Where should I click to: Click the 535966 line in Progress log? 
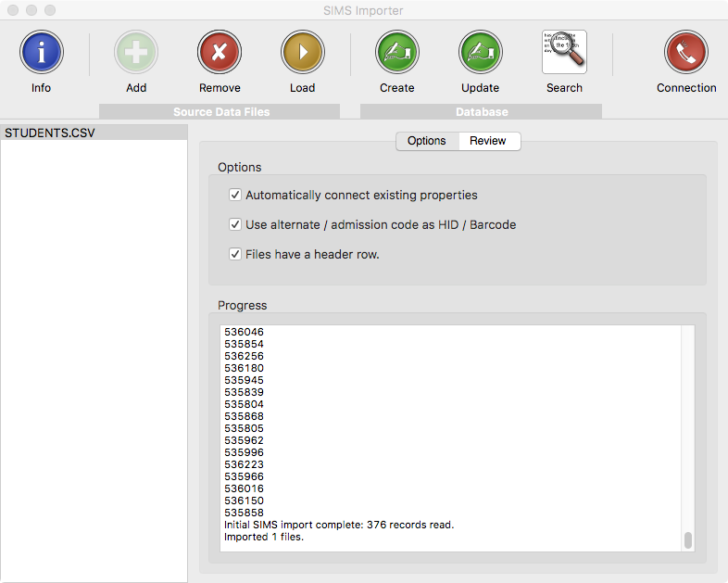244,476
